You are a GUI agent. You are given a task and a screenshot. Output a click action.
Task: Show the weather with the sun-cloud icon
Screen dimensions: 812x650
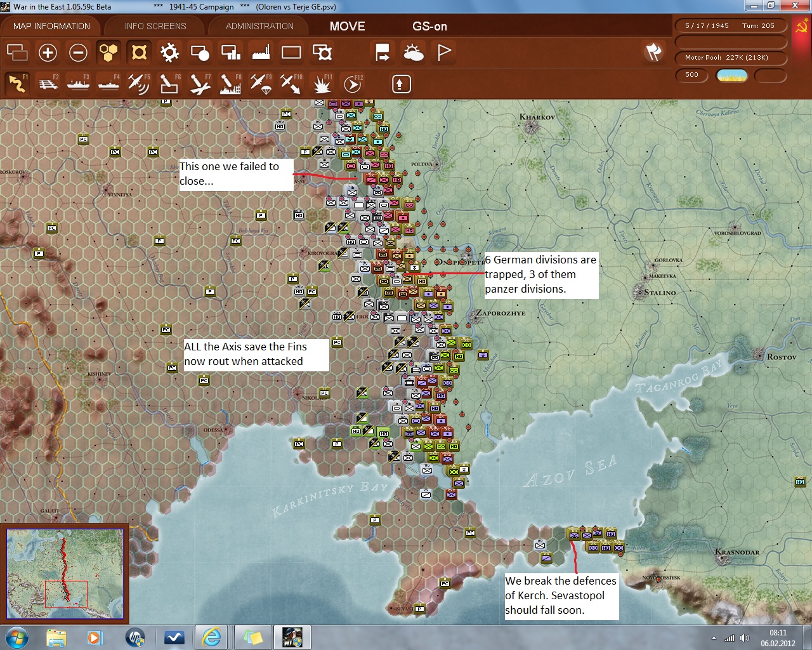(413, 52)
